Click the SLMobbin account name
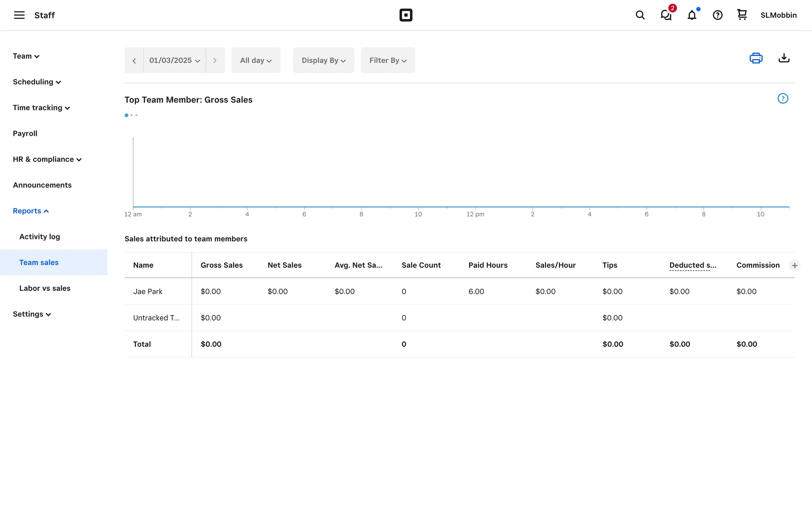 point(778,15)
